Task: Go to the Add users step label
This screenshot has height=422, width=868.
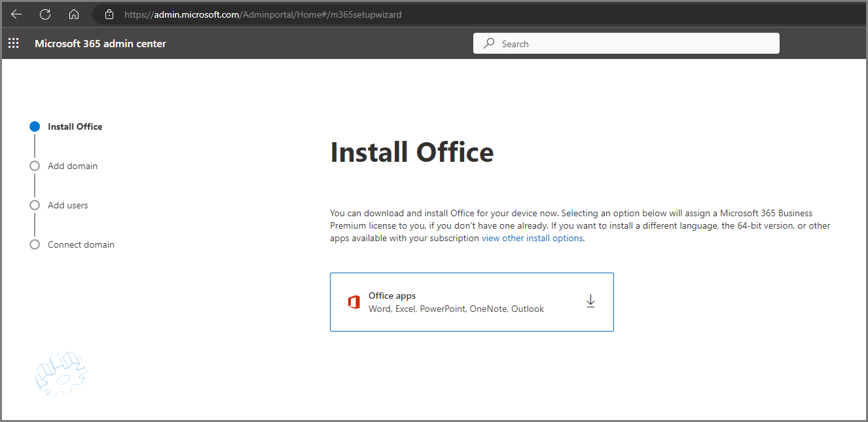Action: [x=68, y=205]
